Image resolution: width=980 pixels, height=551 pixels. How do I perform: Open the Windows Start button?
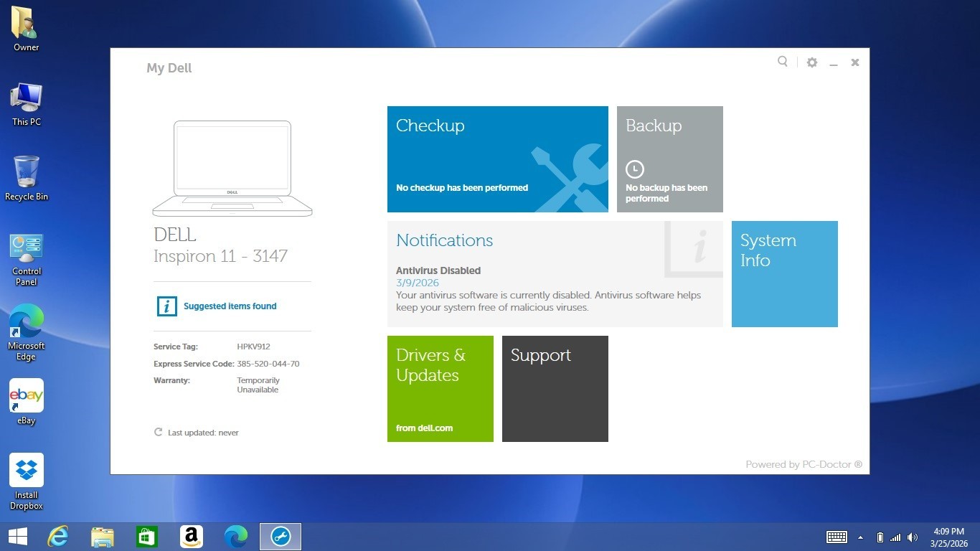point(17,537)
